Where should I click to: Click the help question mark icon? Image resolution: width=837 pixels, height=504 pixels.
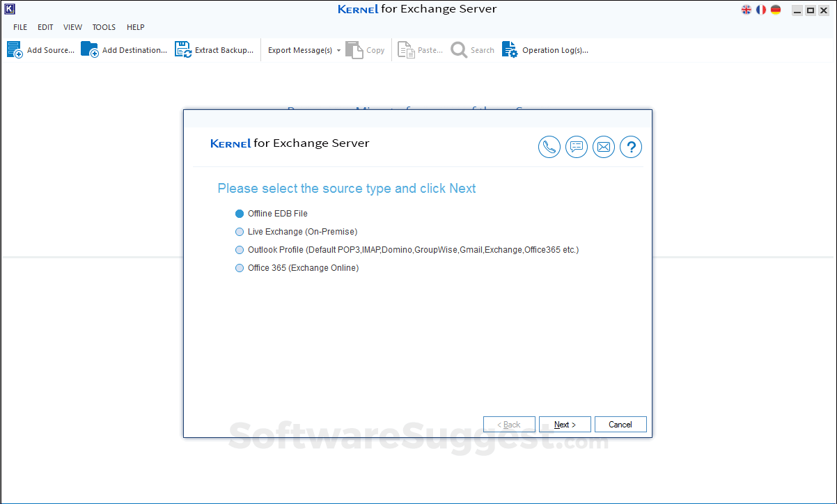pyautogui.click(x=631, y=147)
